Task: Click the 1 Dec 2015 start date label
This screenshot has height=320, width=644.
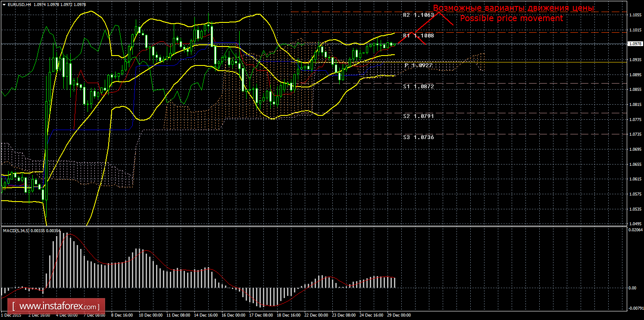Action: [x=12, y=315]
